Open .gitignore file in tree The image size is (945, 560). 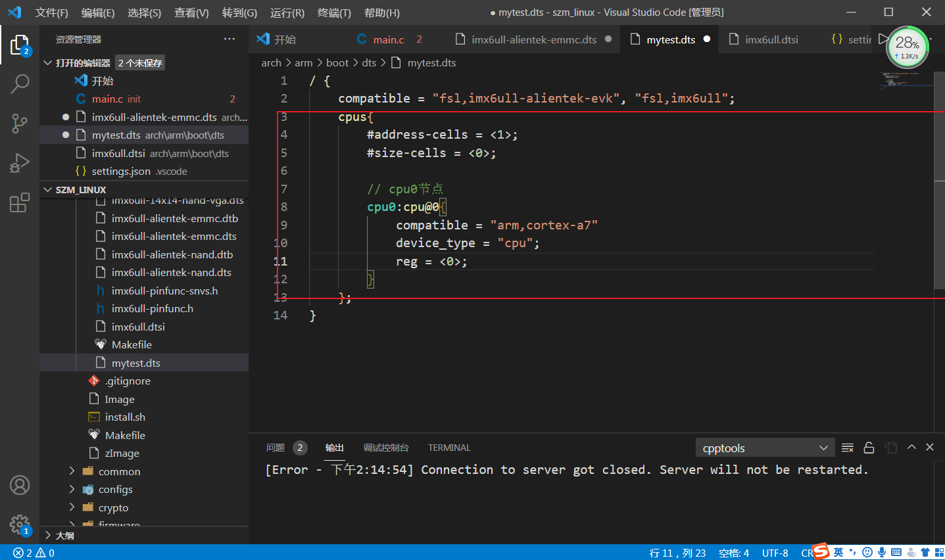pos(128,381)
